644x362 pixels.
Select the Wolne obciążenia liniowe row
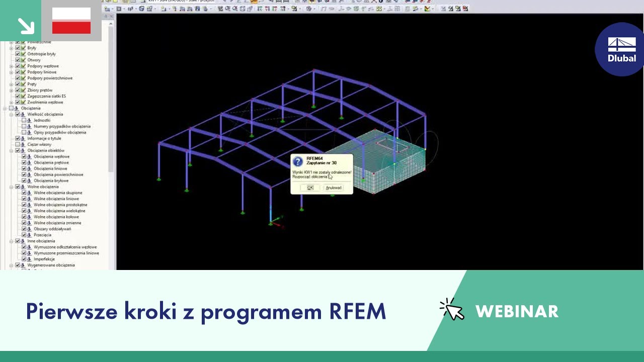tap(56, 199)
